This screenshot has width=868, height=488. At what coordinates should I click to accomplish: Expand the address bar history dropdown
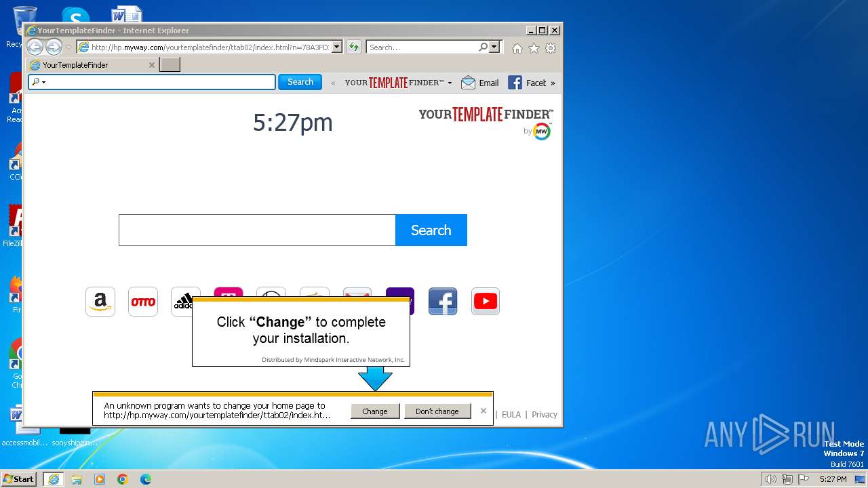pos(337,47)
